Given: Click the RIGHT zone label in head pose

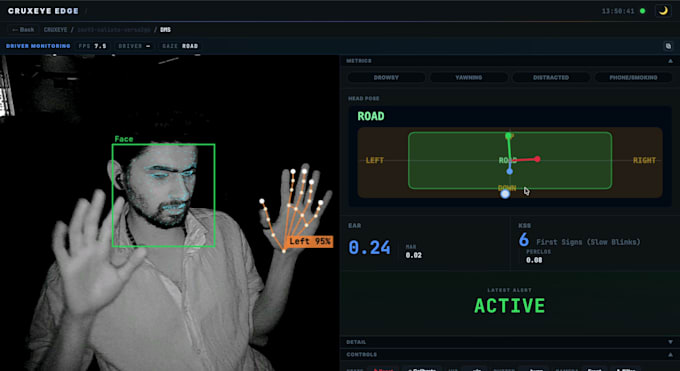Looking at the screenshot, I should pos(644,161).
